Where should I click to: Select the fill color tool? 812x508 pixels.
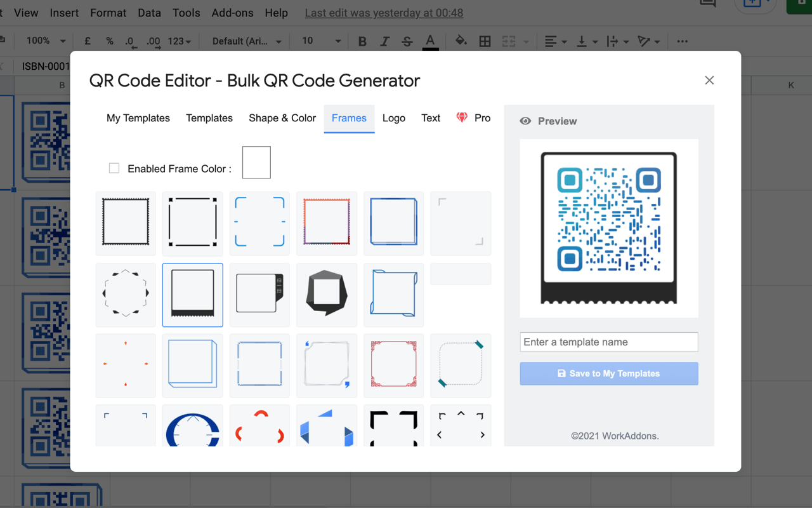(x=461, y=41)
